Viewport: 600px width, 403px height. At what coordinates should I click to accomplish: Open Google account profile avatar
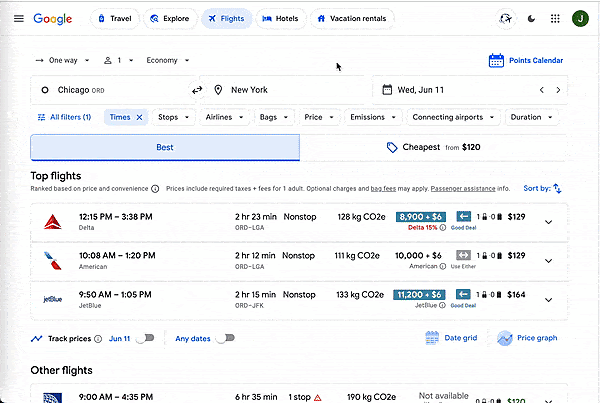579,18
